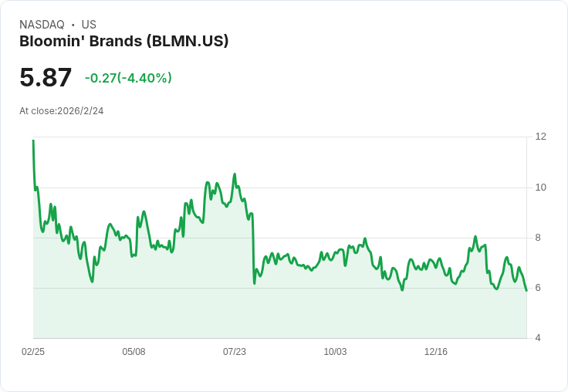Click the At close:2026/2/24 timestamp
568x392 pixels.
point(62,111)
